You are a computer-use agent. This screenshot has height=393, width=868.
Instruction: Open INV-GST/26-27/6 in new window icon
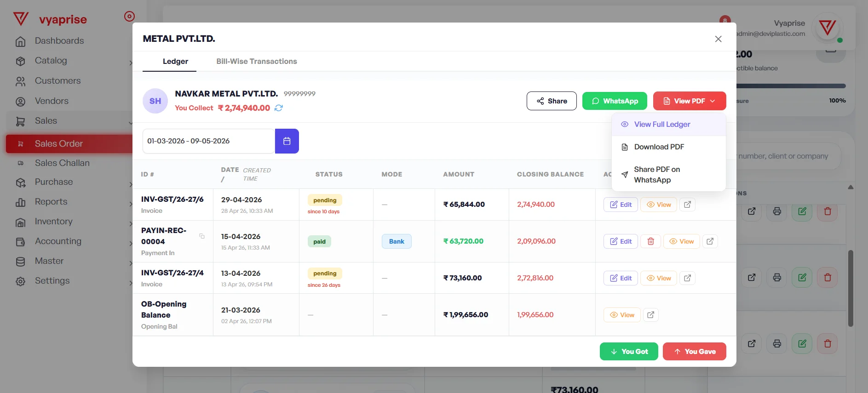pos(687,205)
